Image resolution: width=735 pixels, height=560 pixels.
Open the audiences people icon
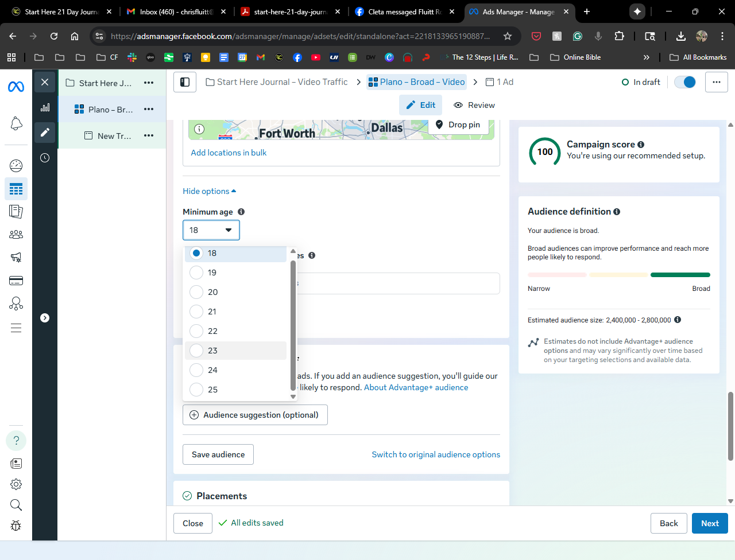tap(16, 234)
